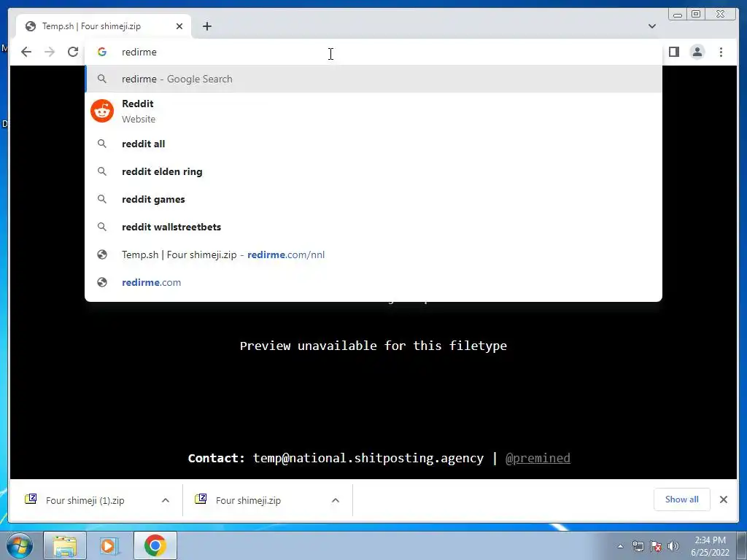
Task: Open the clock showing 2:34 PM
Action: click(x=710, y=546)
